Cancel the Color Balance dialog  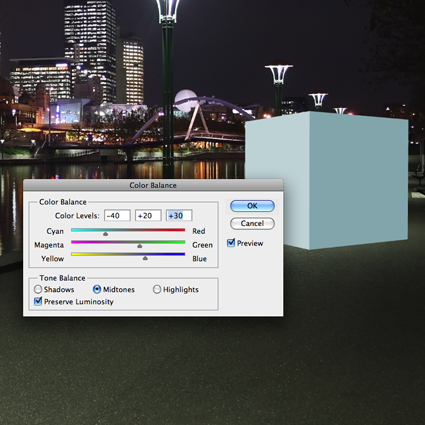[x=252, y=223]
